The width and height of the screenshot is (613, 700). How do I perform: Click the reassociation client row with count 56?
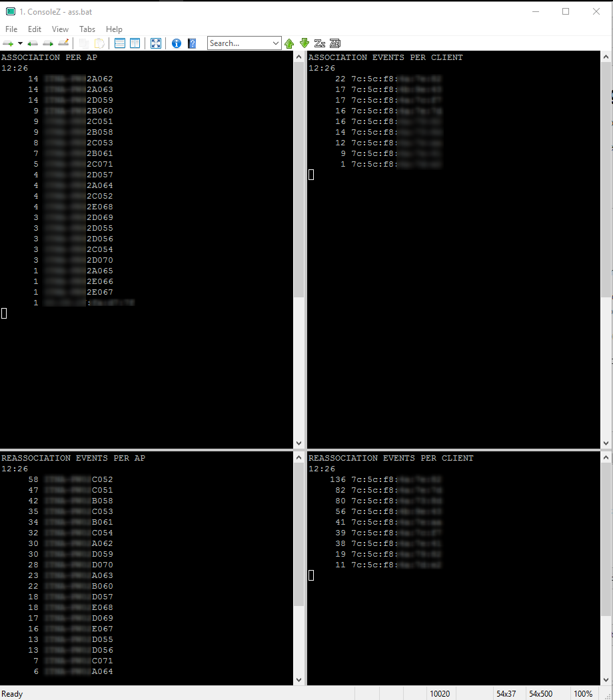click(388, 511)
